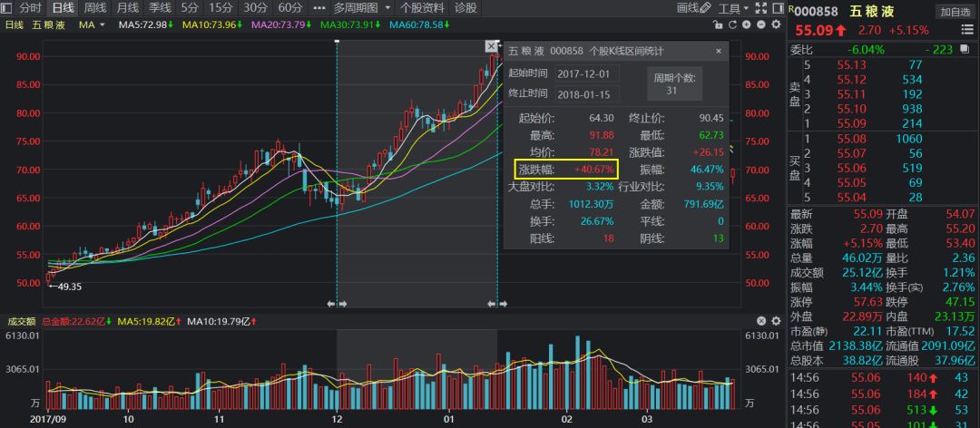
Task: Click the X box at selection range top
Action: point(491,46)
